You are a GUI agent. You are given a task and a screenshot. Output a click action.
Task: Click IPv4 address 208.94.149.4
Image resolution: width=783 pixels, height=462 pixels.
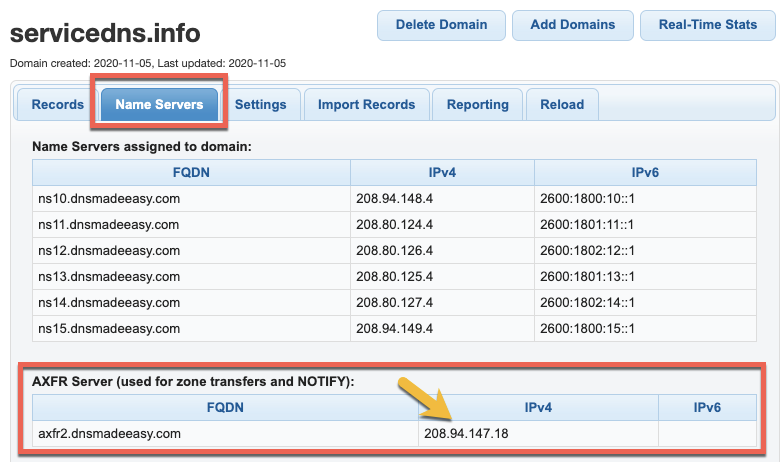[x=394, y=329]
